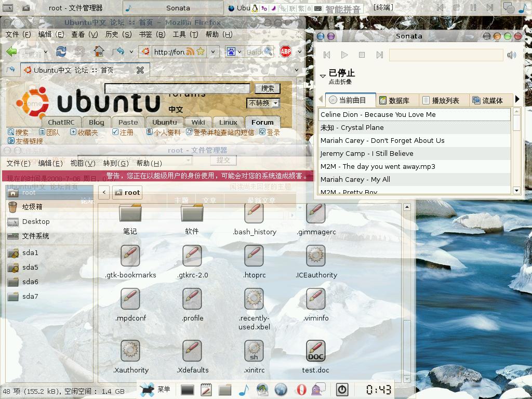Open the dropdown beside the undo-close-tab arrow
The image size is (532, 399).
click(131, 52)
